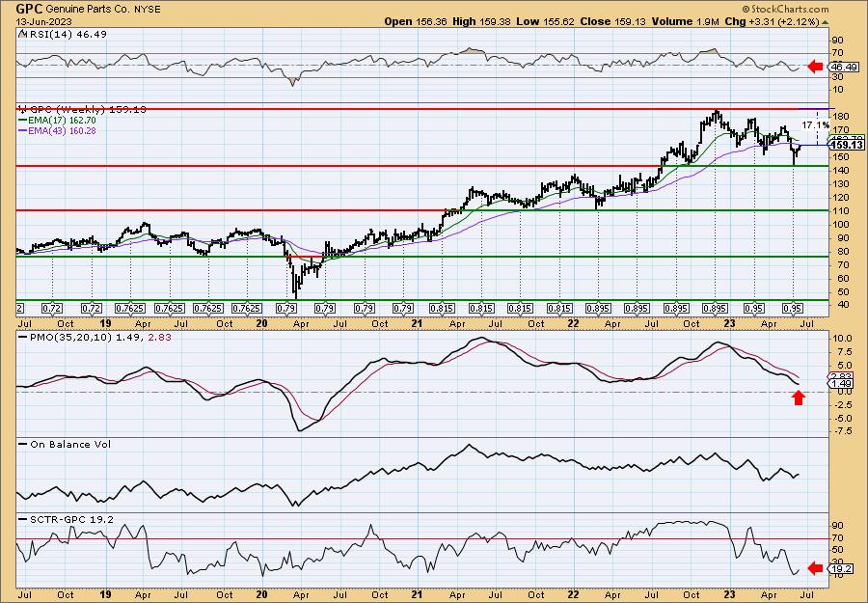Click the RSI(14) indicator label
Viewport: 868px width, 603px height.
(67, 34)
